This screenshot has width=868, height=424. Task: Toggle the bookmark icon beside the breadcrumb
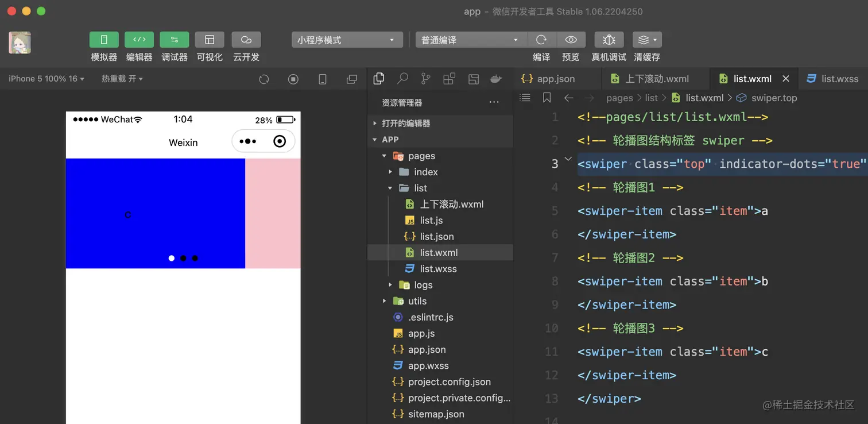click(x=546, y=98)
